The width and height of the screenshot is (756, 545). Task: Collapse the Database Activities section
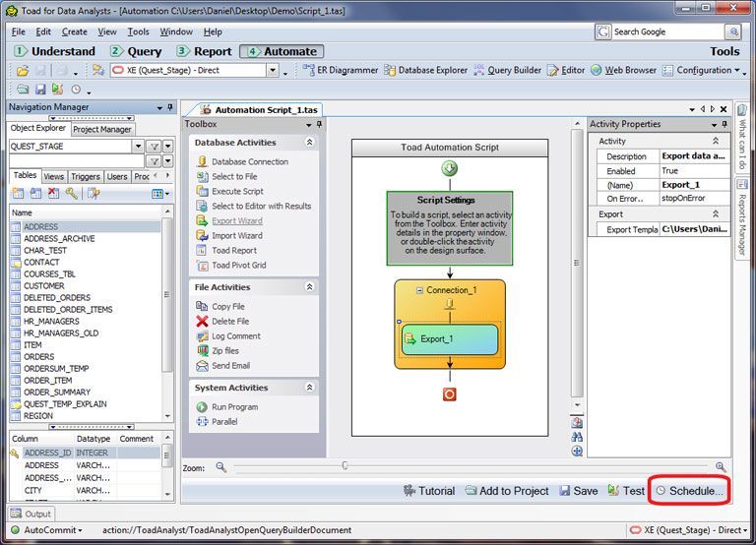309,143
